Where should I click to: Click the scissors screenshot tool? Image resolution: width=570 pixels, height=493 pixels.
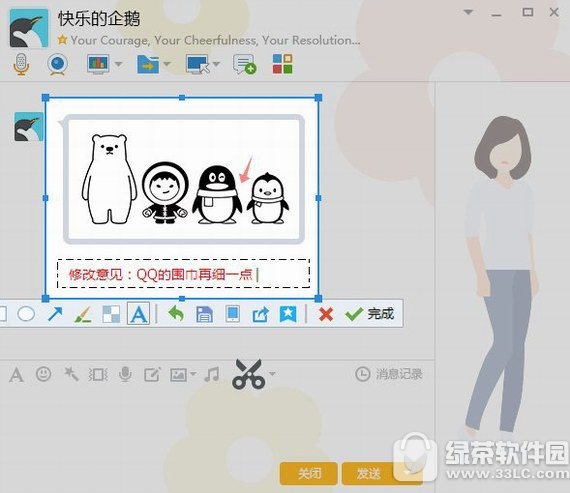[x=249, y=374]
